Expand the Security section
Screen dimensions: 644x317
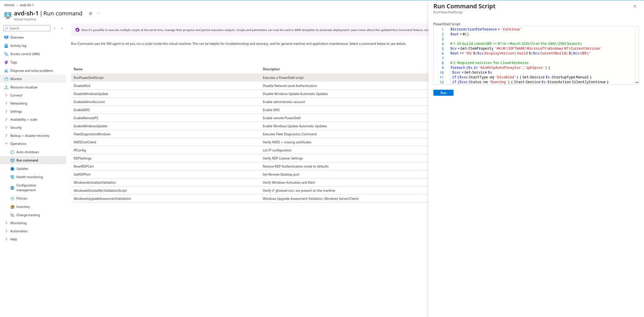[16, 127]
